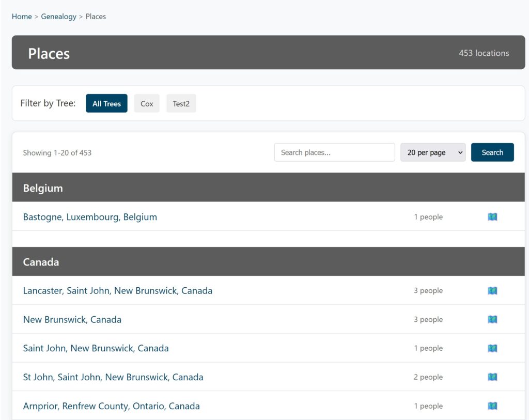Screen dimensions: 529x420
Task: Filter places by Test2 tree
Action: (181, 103)
